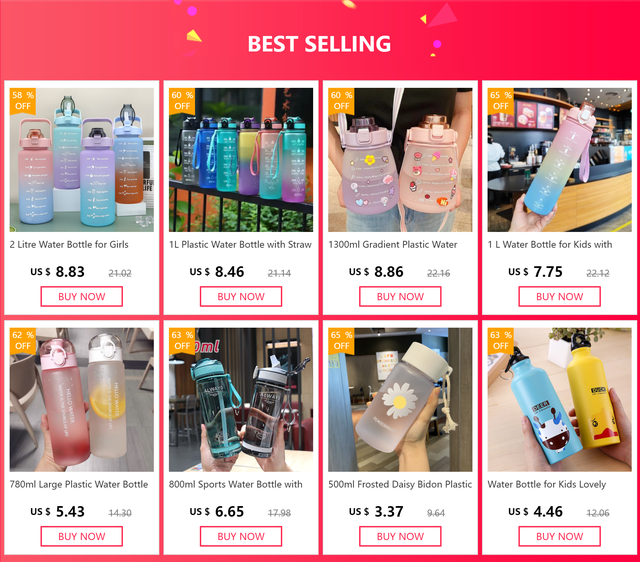Viewport: 640px width, 562px height.
Task: Open the 500ml Frosted Daisy Bidon Plastic title
Action: [x=400, y=484]
